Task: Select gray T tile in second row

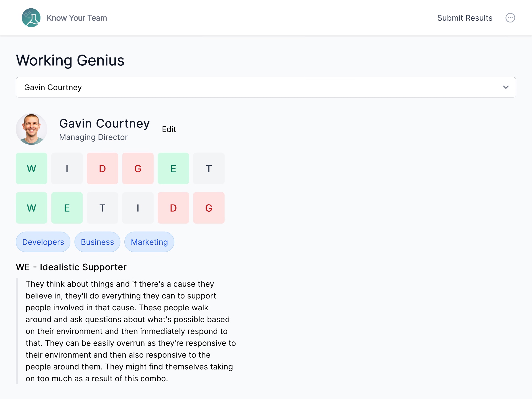Action: [102, 208]
